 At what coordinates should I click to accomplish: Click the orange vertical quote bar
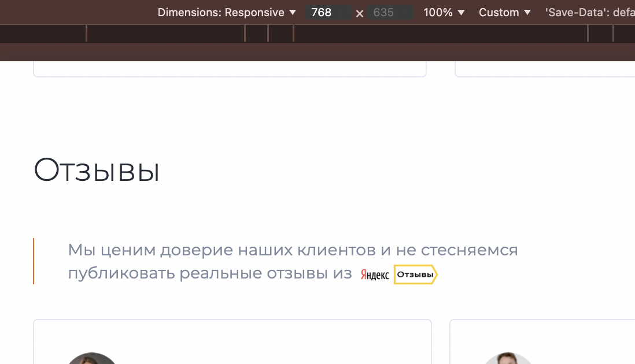[34, 261]
